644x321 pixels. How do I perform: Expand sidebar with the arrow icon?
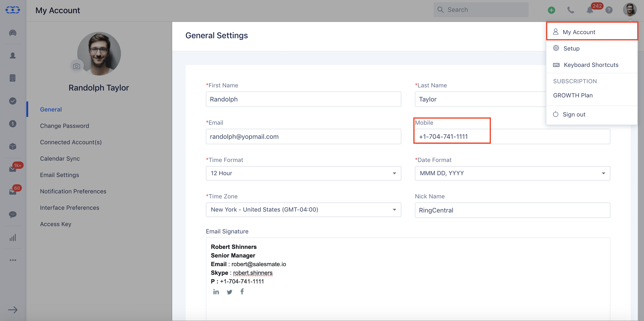[13, 310]
